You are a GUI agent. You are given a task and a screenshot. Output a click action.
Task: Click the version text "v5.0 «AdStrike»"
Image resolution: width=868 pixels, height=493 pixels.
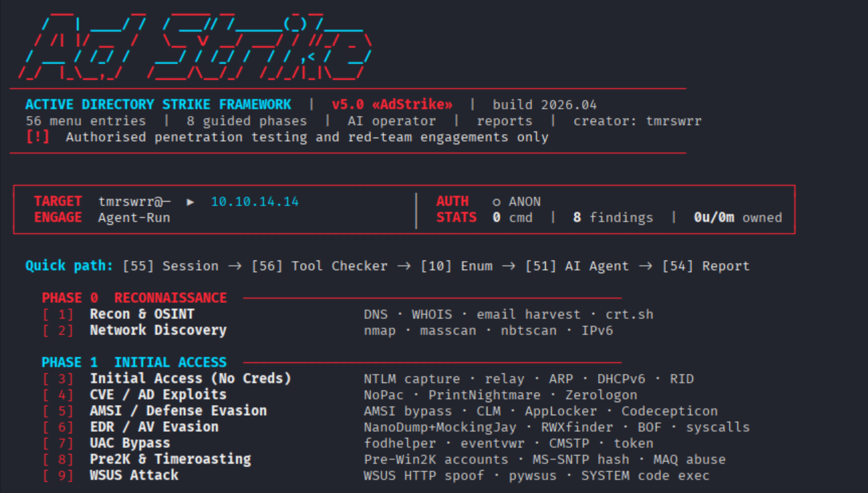391,105
